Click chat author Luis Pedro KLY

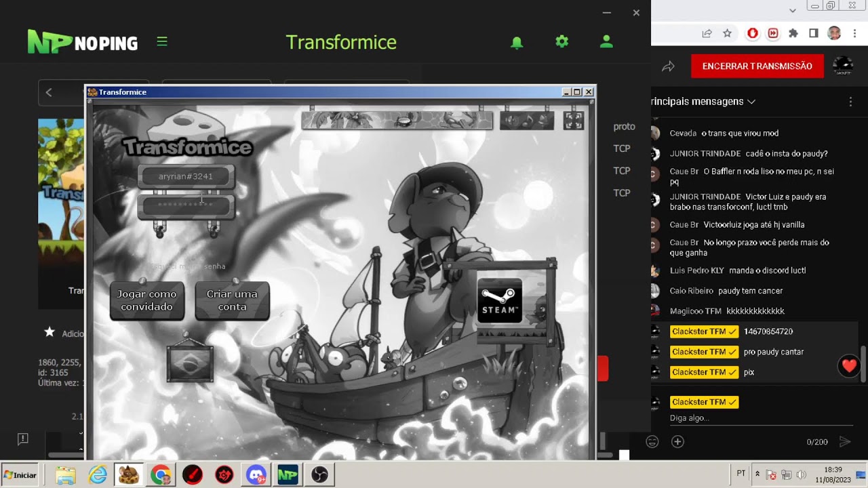point(697,270)
